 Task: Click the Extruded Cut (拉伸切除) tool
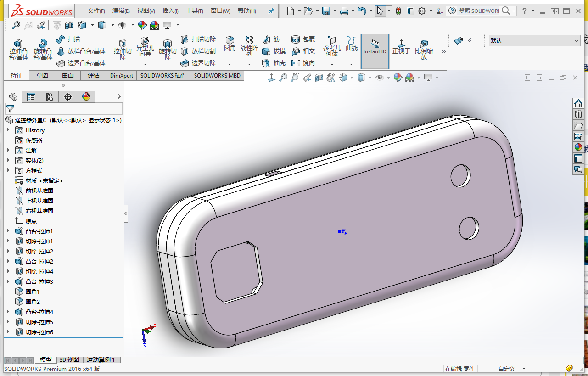(x=123, y=50)
